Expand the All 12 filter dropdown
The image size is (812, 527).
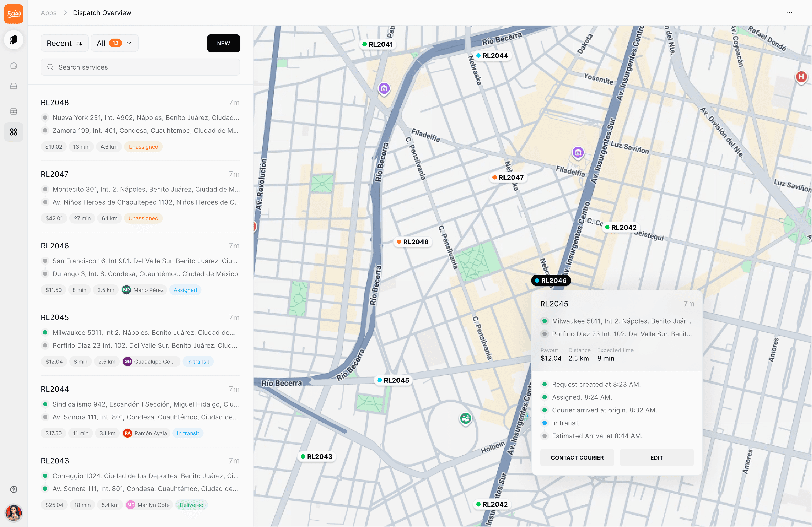tap(114, 43)
